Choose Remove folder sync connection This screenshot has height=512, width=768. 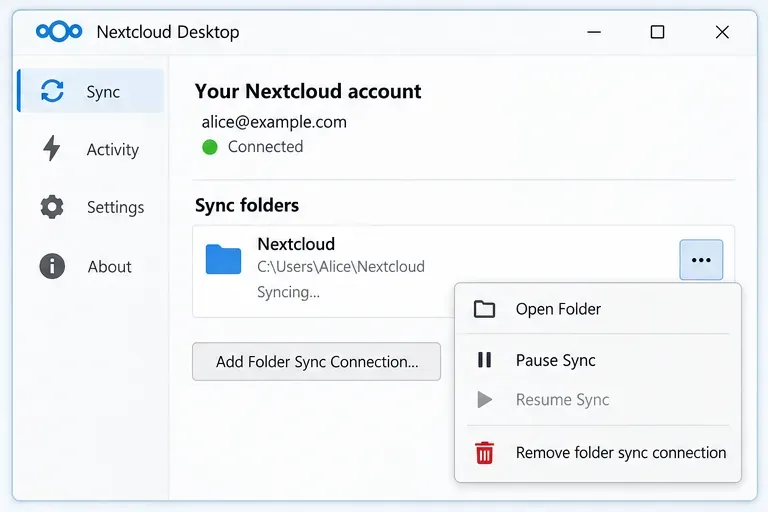[598, 453]
